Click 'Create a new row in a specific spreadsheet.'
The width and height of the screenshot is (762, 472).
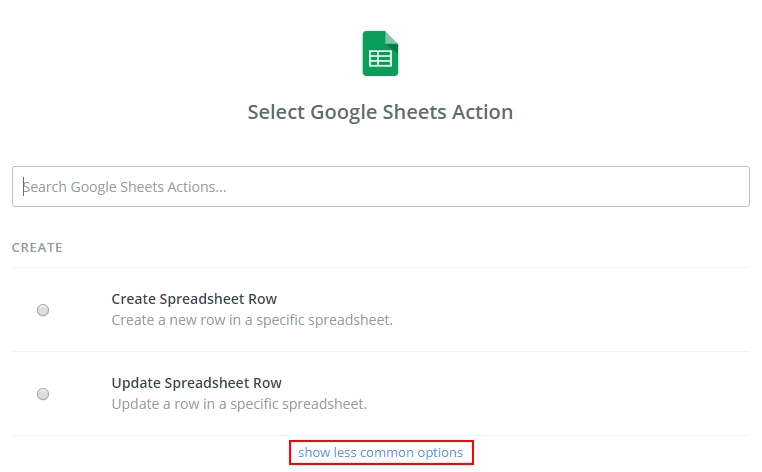pos(252,320)
